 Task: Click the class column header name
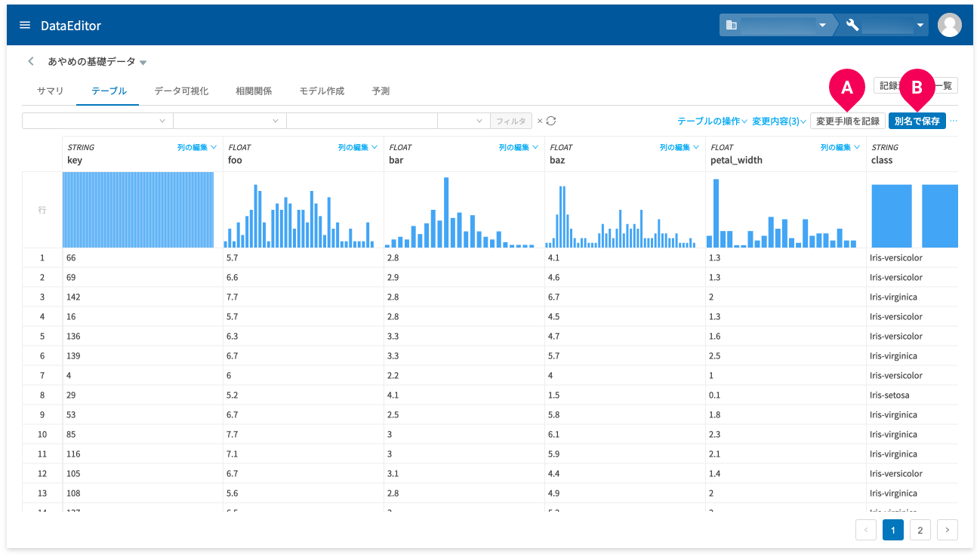pos(882,160)
